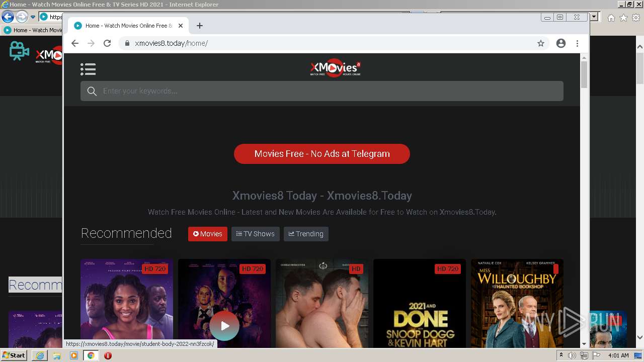Click Chrome scrollbar down arrow

[x=584, y=344]
